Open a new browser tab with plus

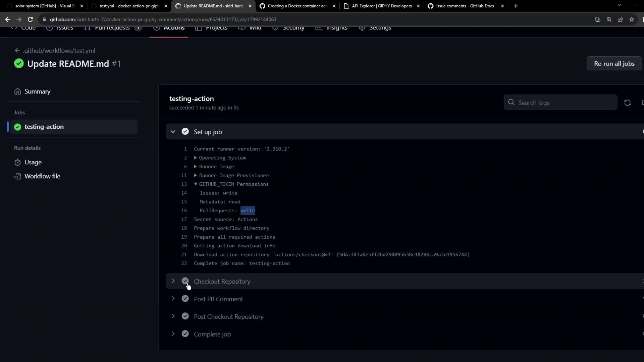(516, 6)
